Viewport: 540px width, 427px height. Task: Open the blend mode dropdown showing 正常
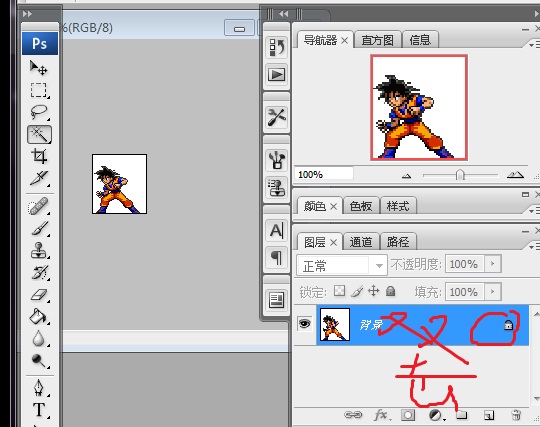click(x=342, y=265)
